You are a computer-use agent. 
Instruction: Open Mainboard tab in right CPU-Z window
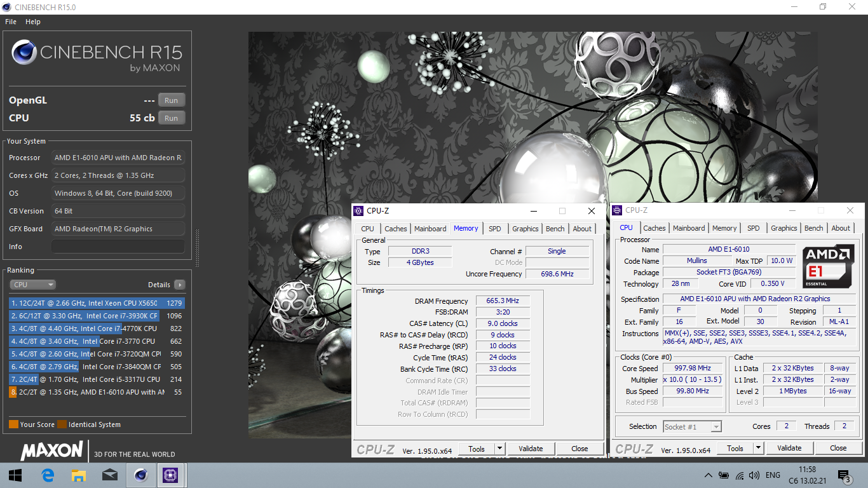coord(689,228)
